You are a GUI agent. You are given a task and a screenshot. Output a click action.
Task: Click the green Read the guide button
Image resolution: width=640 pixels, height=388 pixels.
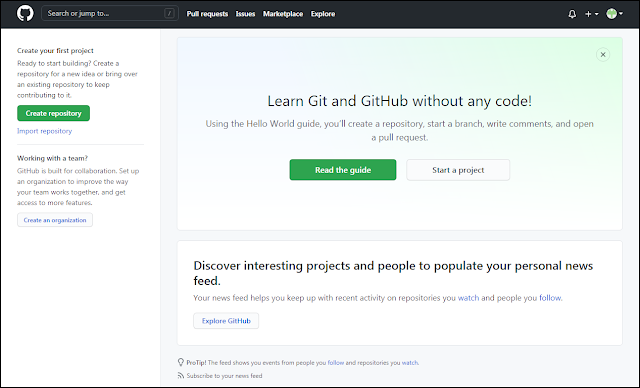(343, 170)
